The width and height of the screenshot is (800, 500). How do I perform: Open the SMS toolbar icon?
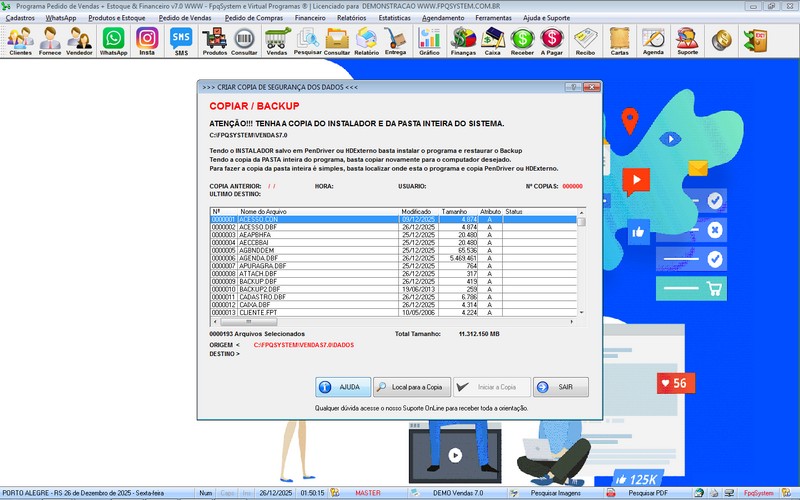181,41
